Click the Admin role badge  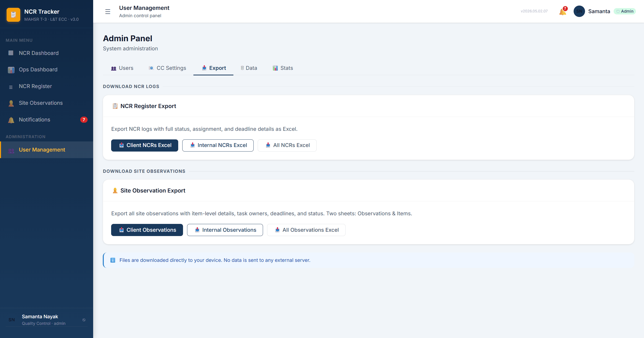[x=625, y=11]
